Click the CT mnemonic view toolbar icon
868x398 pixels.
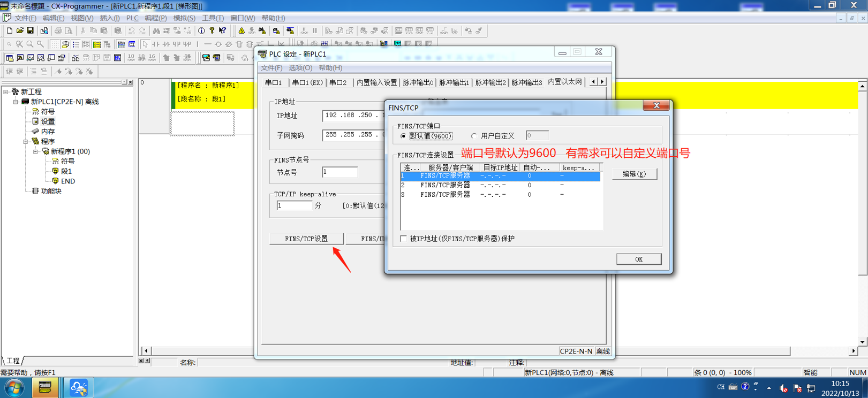coord(132,44)
